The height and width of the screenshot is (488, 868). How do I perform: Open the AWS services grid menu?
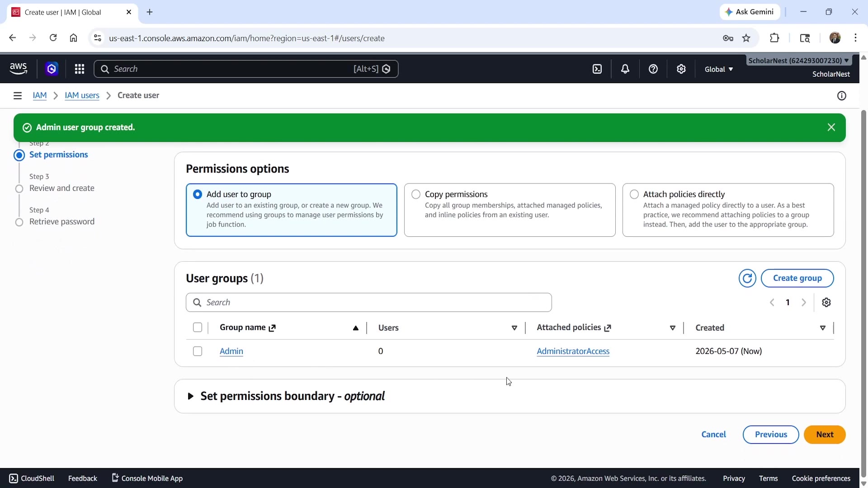pos(80,69)
